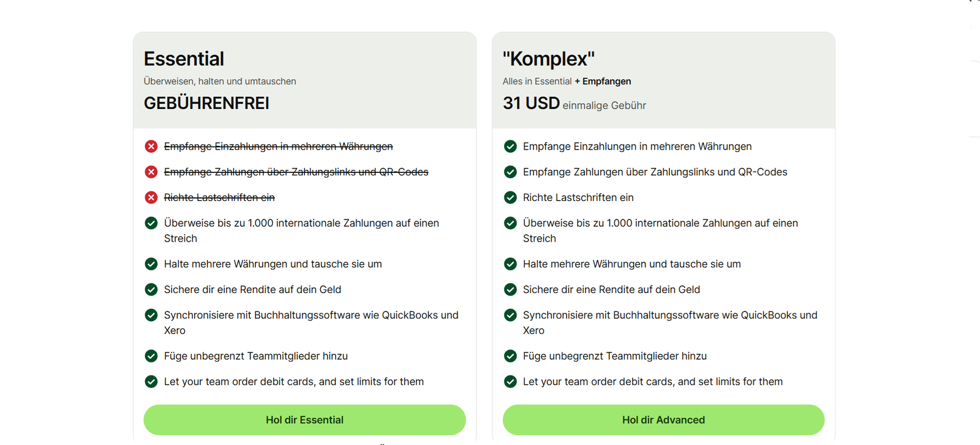Click Essential's green check beside 'Halte mehrere Währungen'
This screenshot has width=980, height=445.
[x=151, y=264]
